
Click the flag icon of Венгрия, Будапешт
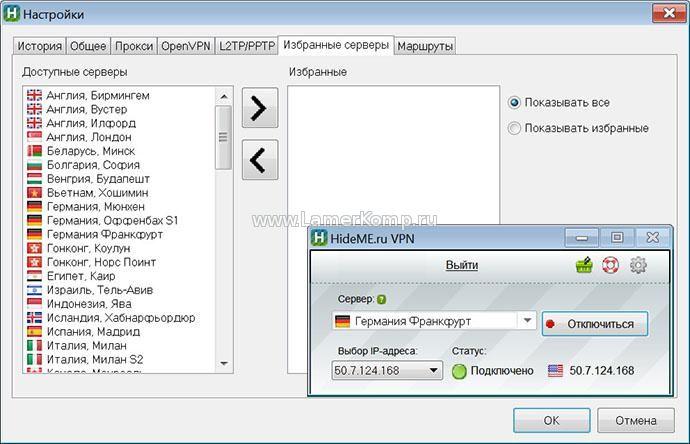point(34,179)
